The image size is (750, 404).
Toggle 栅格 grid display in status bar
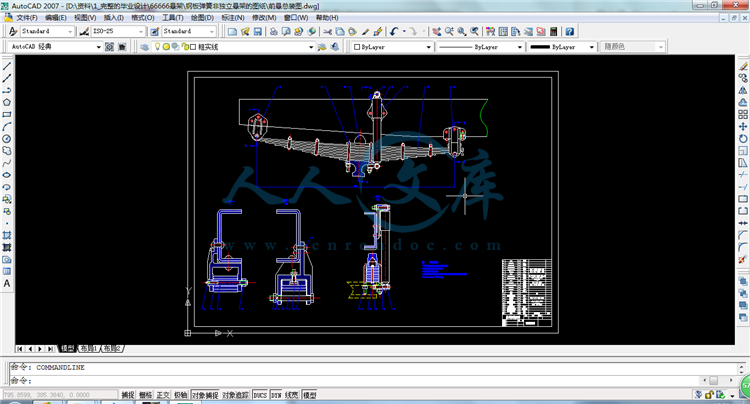pos(145,395)
